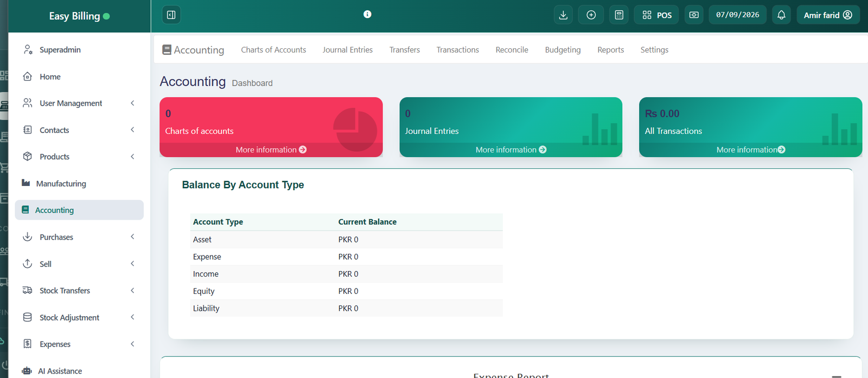
Task: Expand User Management chevron
Action: 132,103
